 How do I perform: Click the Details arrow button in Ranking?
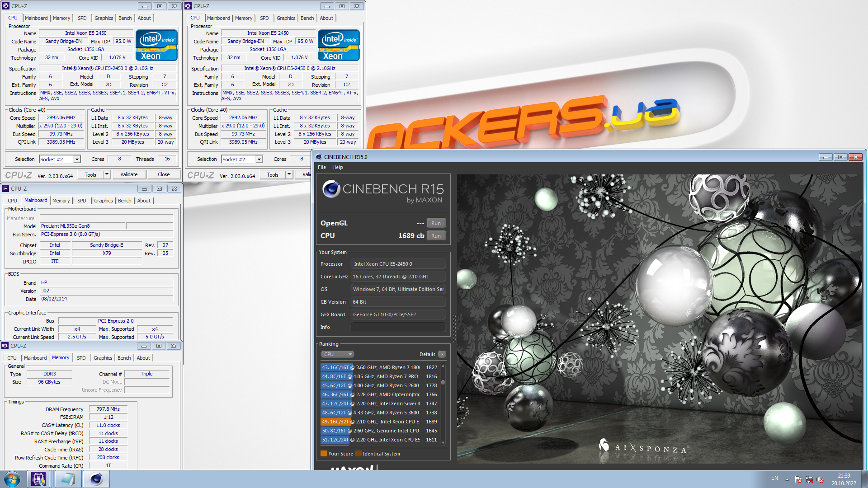point(442,354)
